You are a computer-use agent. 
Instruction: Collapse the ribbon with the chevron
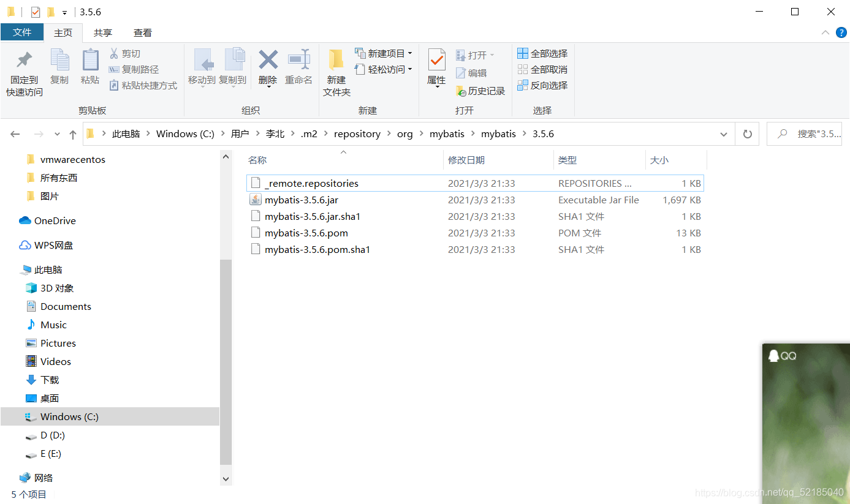click(x=825, y=32)
